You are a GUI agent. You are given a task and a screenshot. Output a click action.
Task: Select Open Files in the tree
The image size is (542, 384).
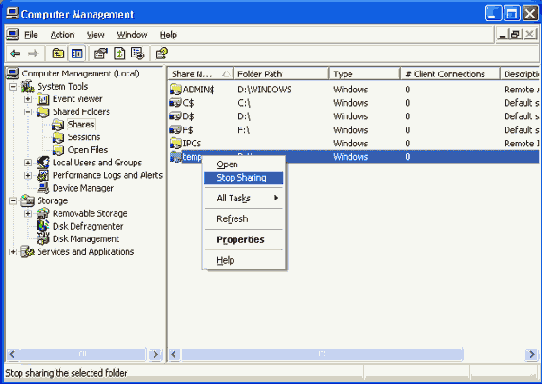click(x=88, y=150)
